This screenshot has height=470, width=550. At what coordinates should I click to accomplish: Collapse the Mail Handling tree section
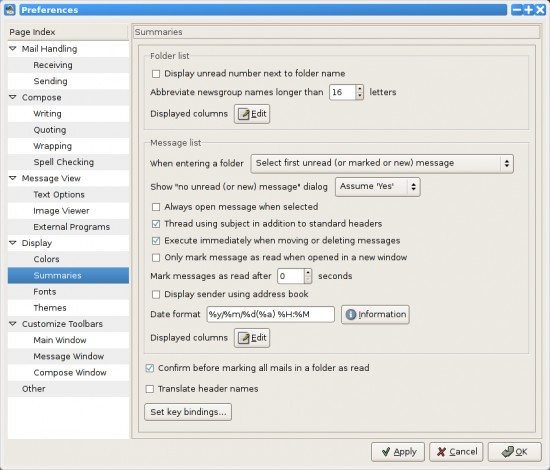(13, 48)
